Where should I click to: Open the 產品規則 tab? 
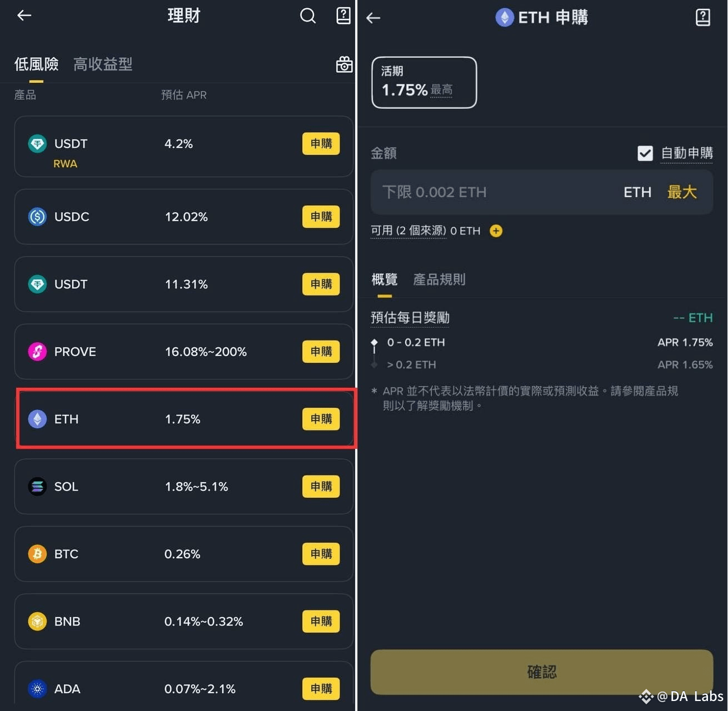(439, 279)
